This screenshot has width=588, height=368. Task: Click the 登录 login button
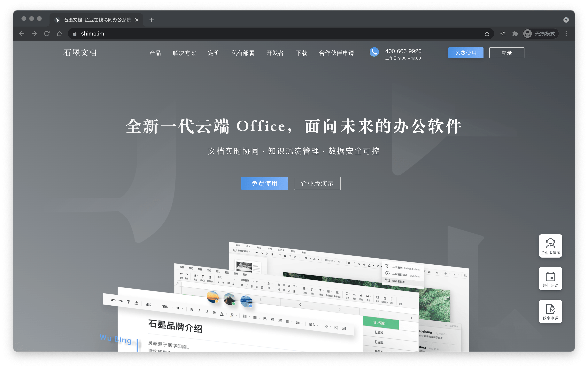coord(507,52)
